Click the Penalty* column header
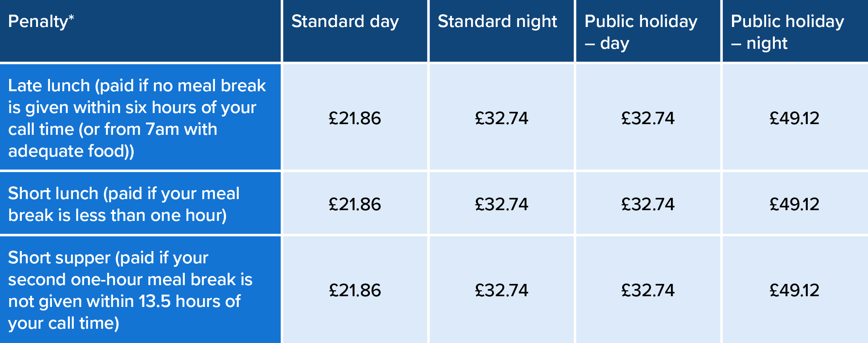Viewport: 868px width, 343px height. 140,31
